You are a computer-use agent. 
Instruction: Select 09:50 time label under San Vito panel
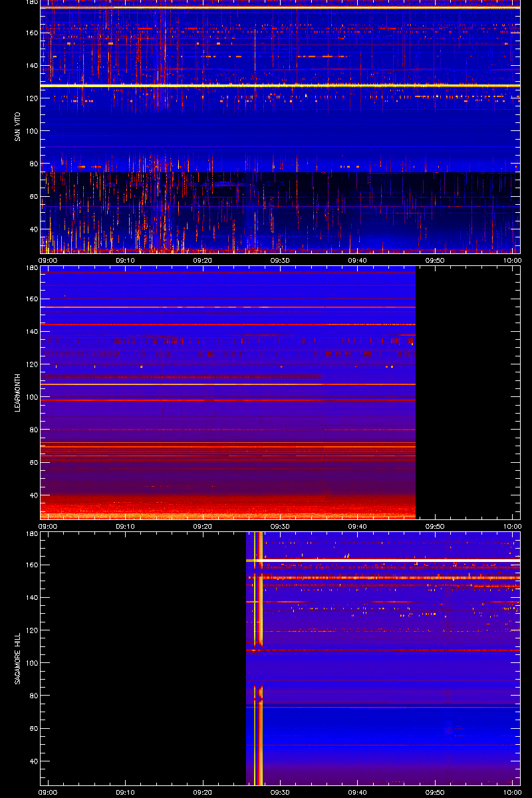tap(435, 261)
